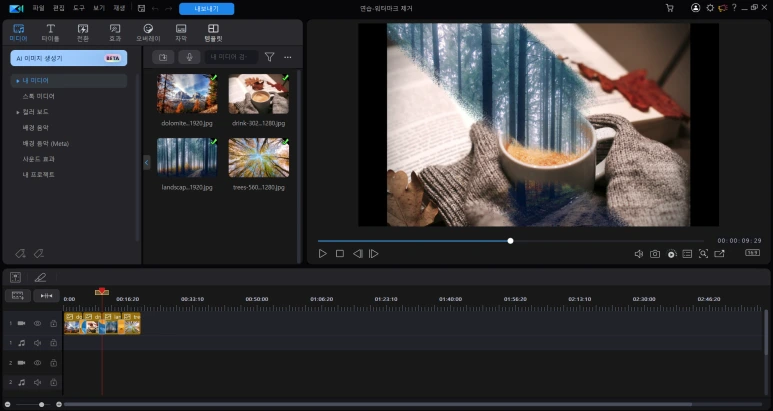Click the 내보내기 export button

[207, 8]
